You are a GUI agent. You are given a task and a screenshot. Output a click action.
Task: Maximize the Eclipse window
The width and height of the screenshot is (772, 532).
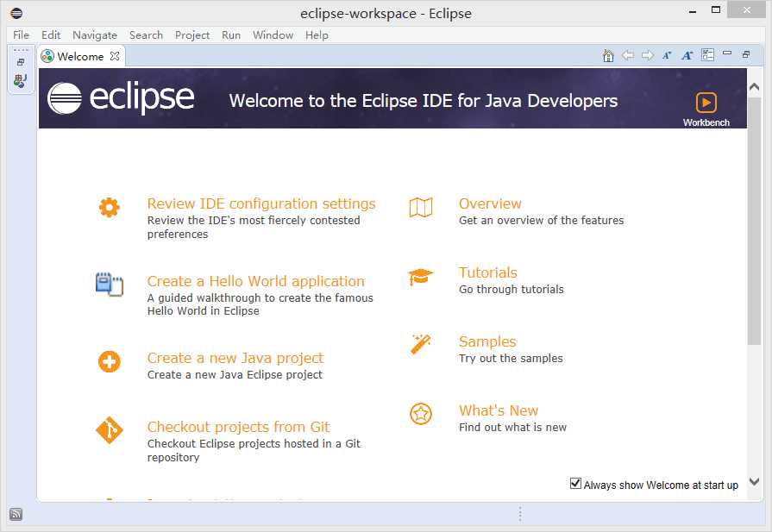coord(716,9)
